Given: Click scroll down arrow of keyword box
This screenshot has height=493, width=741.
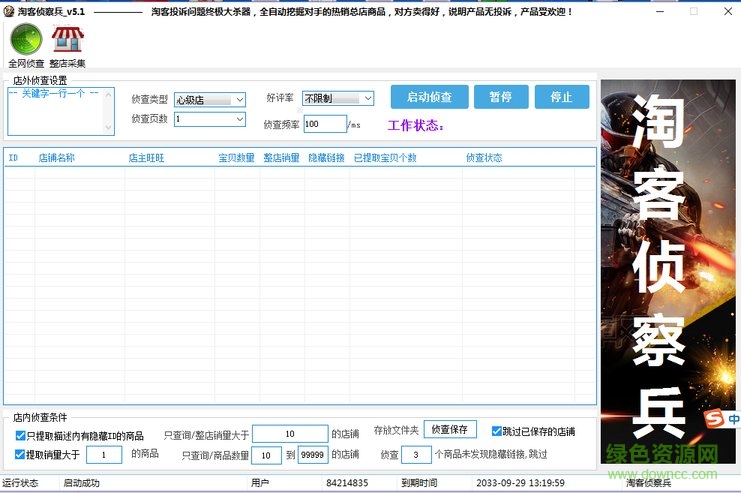Looking at the screenshot, I should click(109, 128).
